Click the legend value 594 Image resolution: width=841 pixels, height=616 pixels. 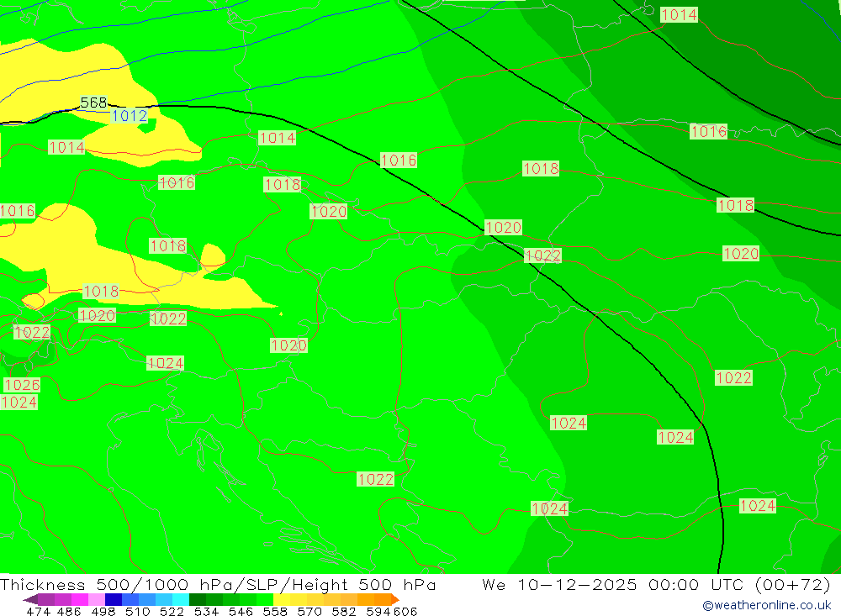tap(378, 611)
